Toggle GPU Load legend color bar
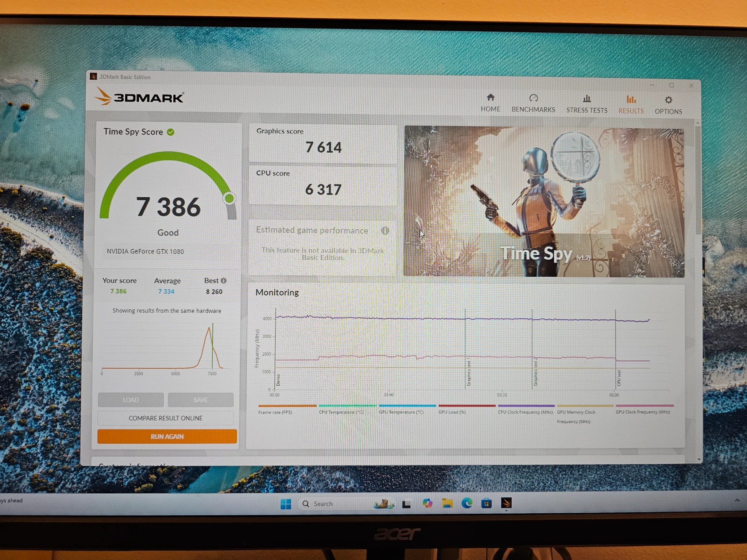Viewport: 747px width, 560px height. (x=467, y=405)
